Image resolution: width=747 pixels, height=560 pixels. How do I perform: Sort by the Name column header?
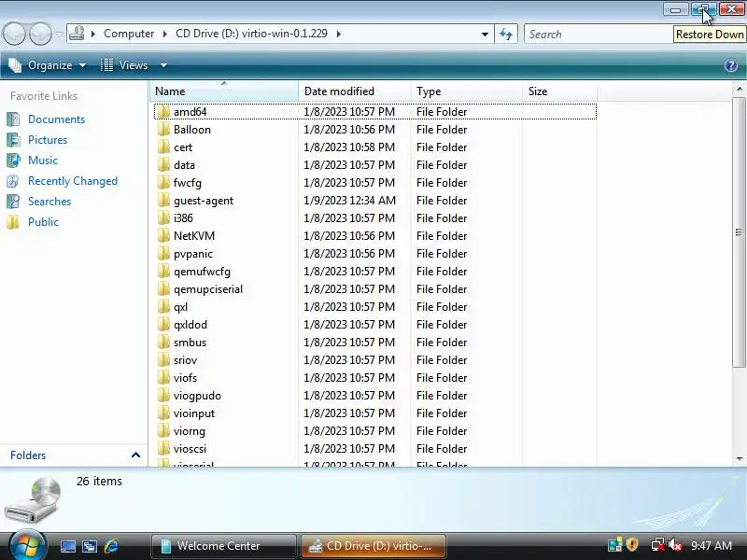(224, 91)
